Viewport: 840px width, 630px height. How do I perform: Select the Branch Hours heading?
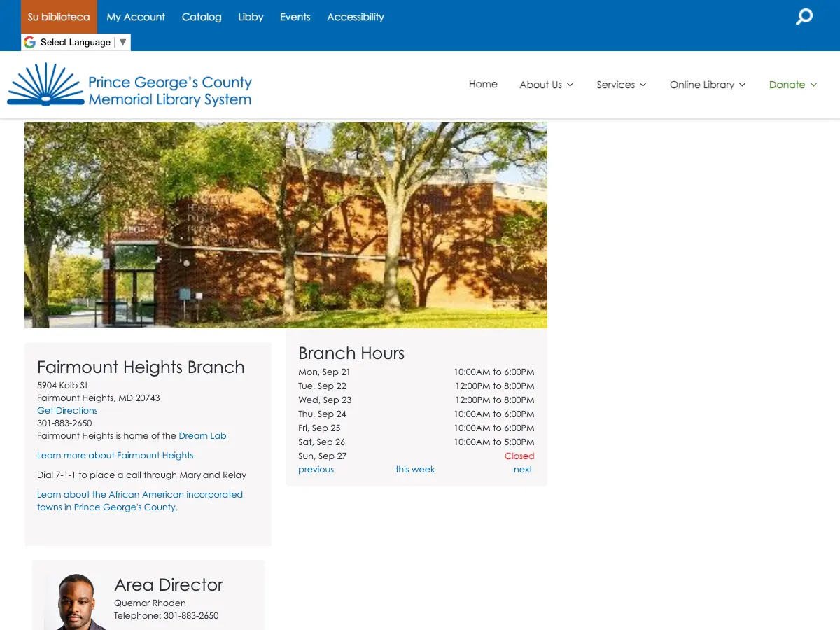351,353
